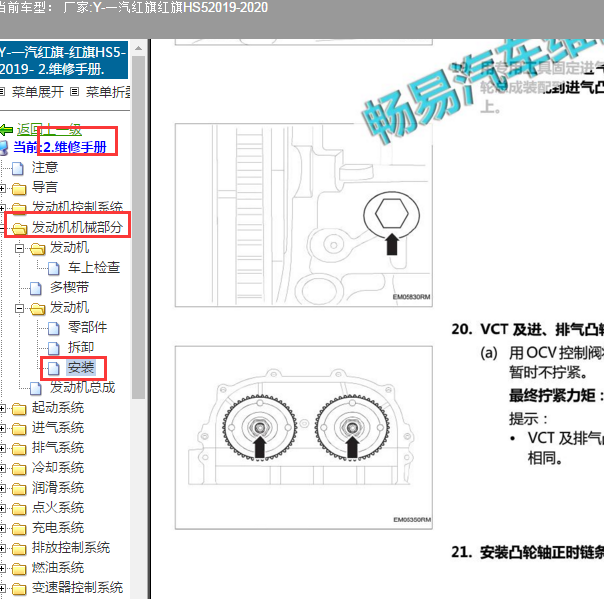Image resolution: width=604 pixels, height=599 pixels.
Task: Click the 返回上一级 link
Action: point(49,130)
